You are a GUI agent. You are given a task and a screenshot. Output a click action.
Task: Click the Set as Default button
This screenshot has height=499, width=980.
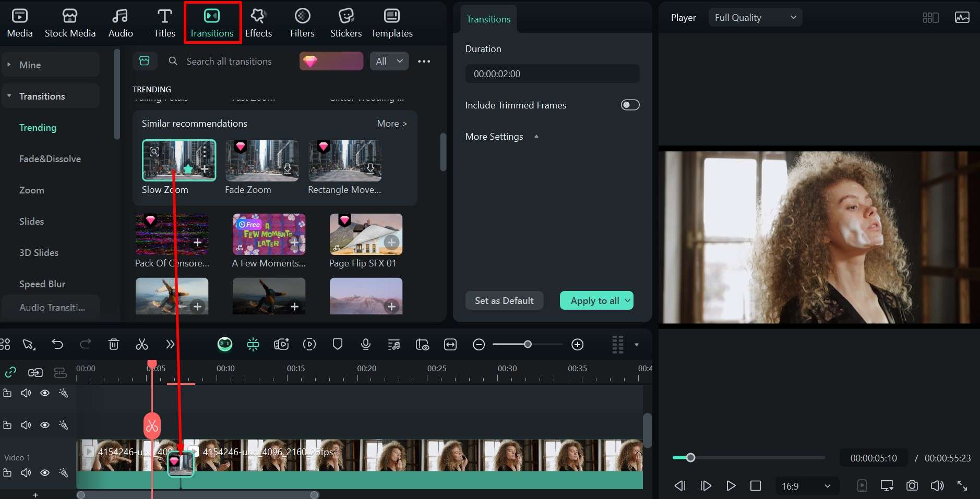click(x=504, y=300)
